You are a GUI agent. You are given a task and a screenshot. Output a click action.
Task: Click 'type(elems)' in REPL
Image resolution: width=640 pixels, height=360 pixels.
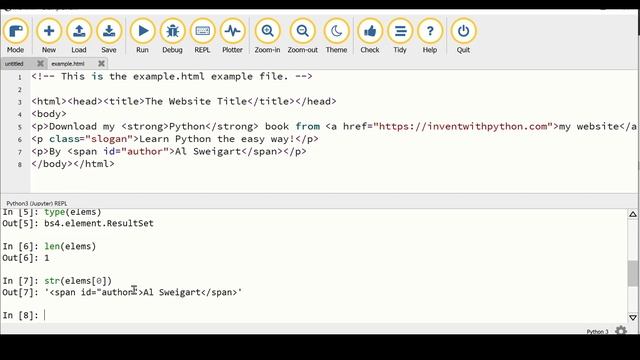click(x=72, y=212)
